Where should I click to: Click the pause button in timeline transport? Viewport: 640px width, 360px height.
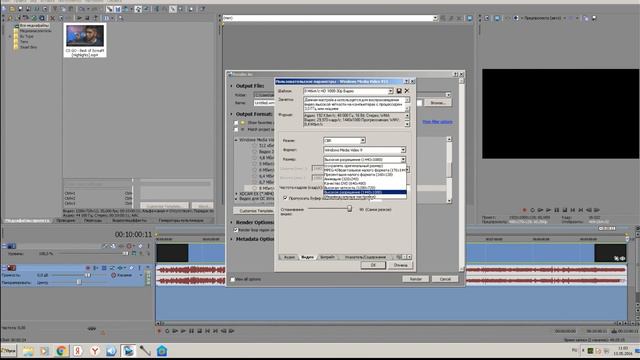coord(191,331)
